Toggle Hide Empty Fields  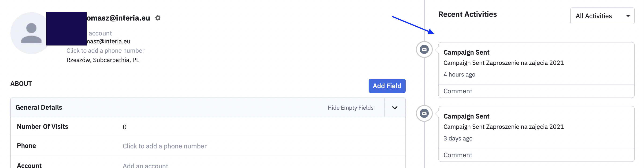click(x=350, y=108)
